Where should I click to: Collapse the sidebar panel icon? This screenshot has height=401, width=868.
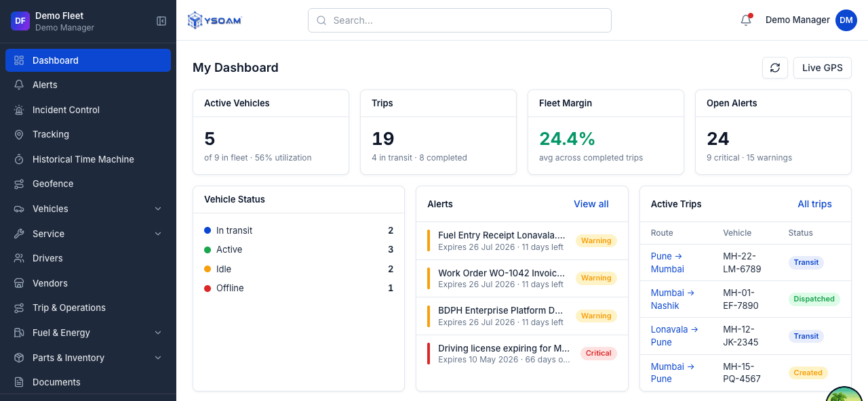(x=161, y=21)
